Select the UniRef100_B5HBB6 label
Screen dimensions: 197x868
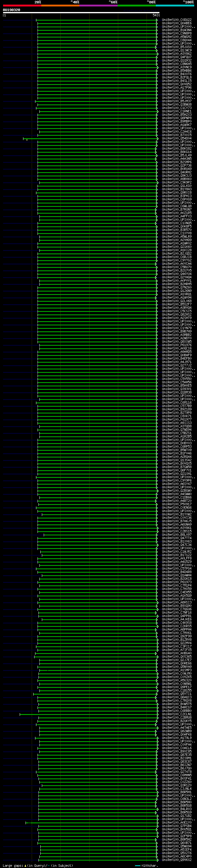[x=177, y=71]
